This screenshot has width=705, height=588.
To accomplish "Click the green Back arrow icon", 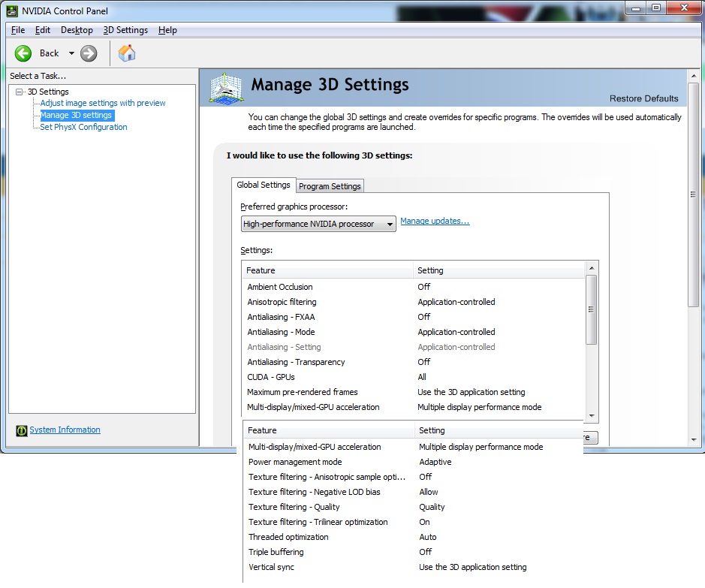I will coord(23,53).
